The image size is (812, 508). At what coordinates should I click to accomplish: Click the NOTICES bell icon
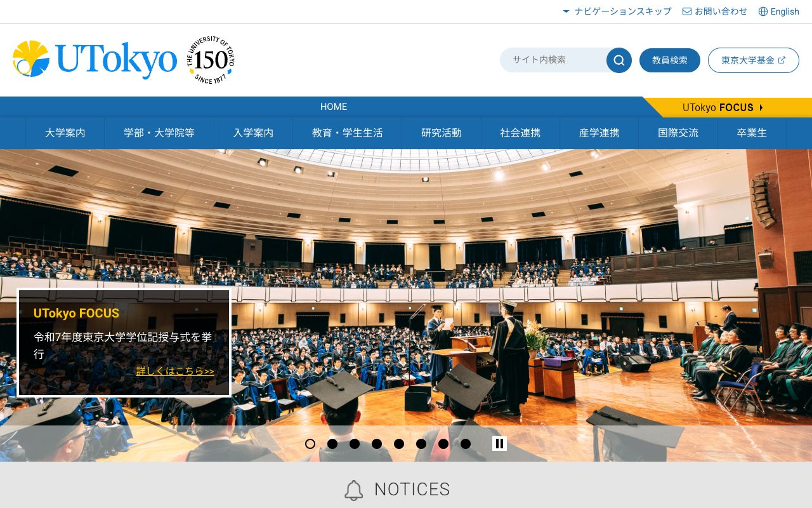coord(353,490)
